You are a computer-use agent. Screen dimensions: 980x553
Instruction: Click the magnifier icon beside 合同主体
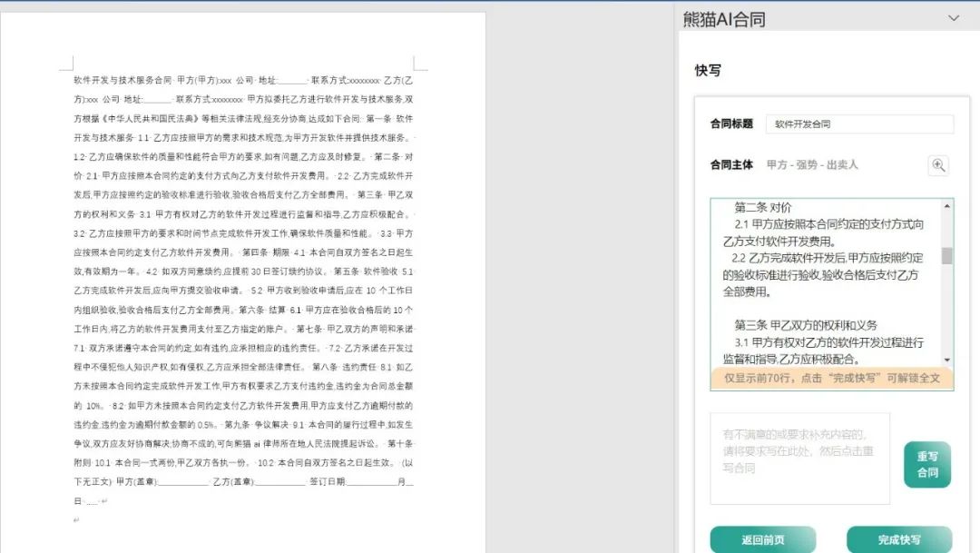(x=938, y=166)
